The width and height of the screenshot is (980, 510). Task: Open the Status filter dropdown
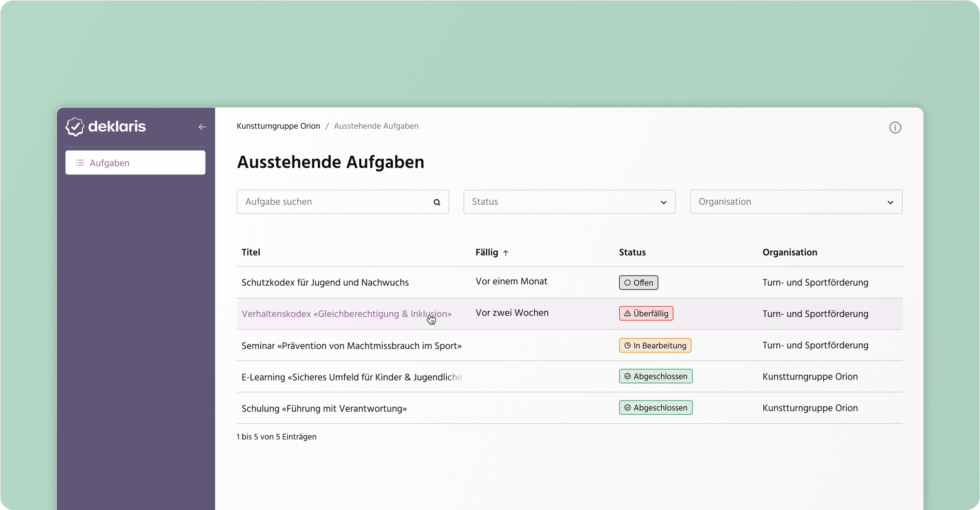pyautogui.click(x=569, y=202)
